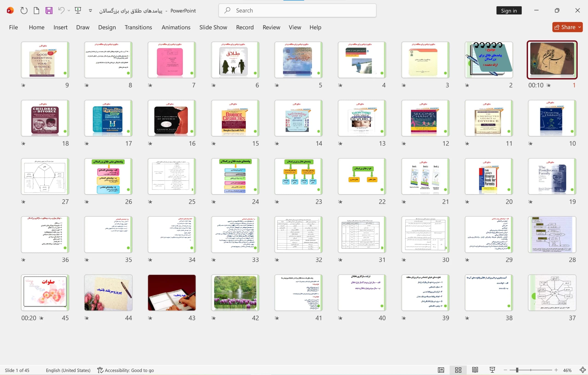This screenshot has height=375, width=588.
Task: Save the presentation with the floppy disk icon
Action: (x=49, y=11)
